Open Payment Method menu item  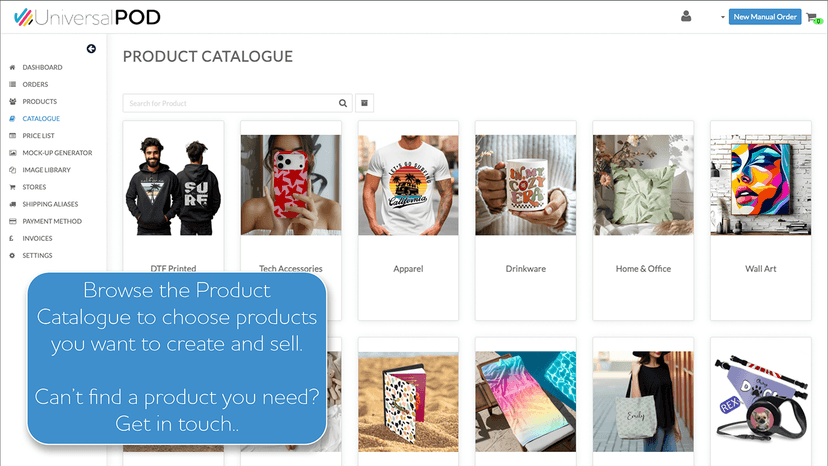point(52,221)
